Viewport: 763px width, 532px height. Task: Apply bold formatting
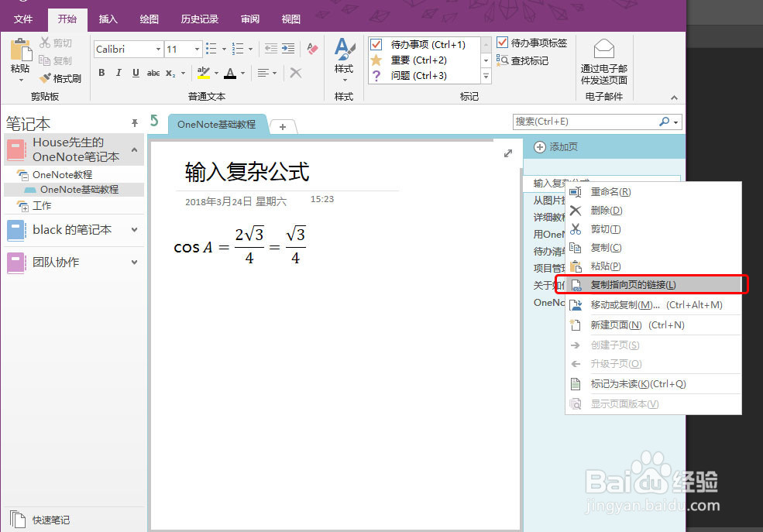(x=101, y=73)
